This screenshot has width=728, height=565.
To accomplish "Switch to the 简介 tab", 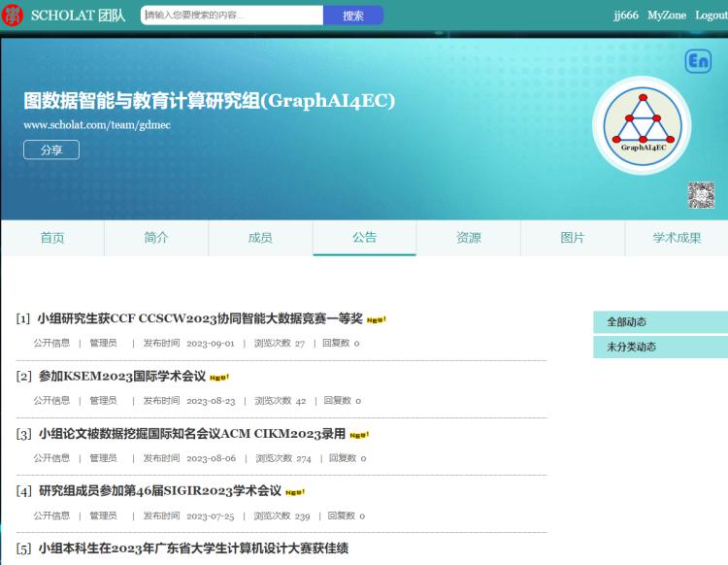I will click(156, 238).
